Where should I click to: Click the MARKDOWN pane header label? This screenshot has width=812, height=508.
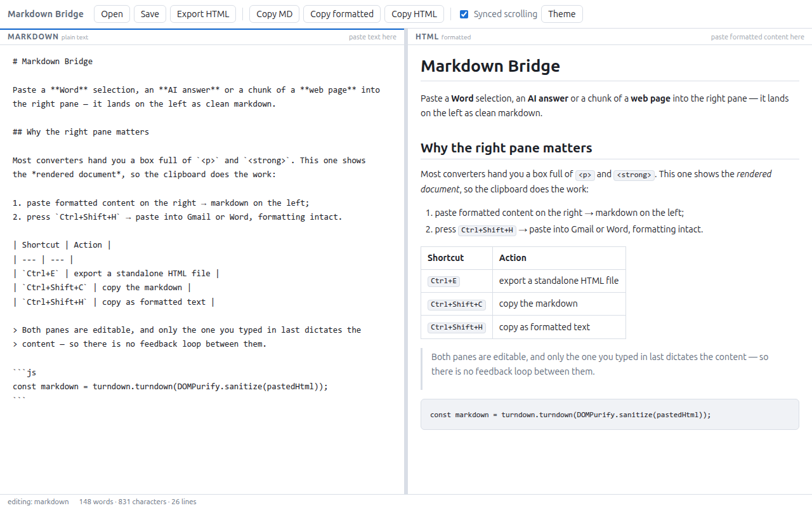[33, 37]
